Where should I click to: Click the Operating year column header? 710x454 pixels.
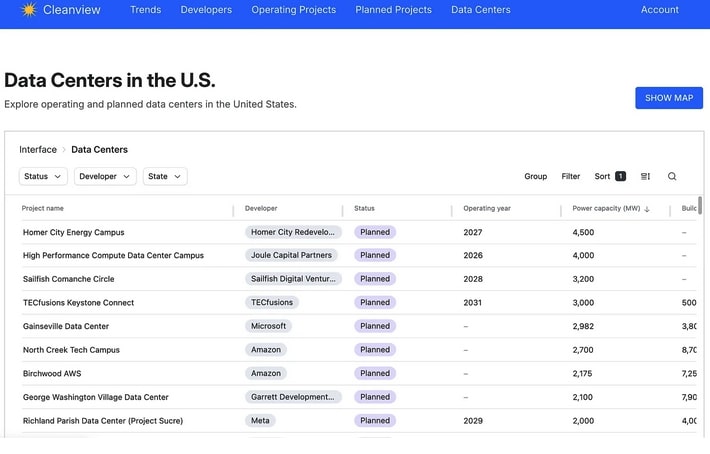[486, 209]
